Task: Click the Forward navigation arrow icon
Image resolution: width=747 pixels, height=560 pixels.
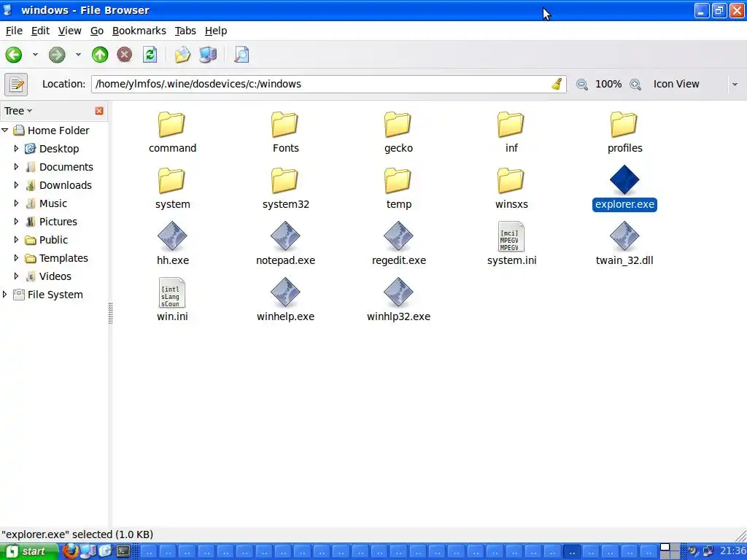Action: pyautogui.click(x=57, y=55)
